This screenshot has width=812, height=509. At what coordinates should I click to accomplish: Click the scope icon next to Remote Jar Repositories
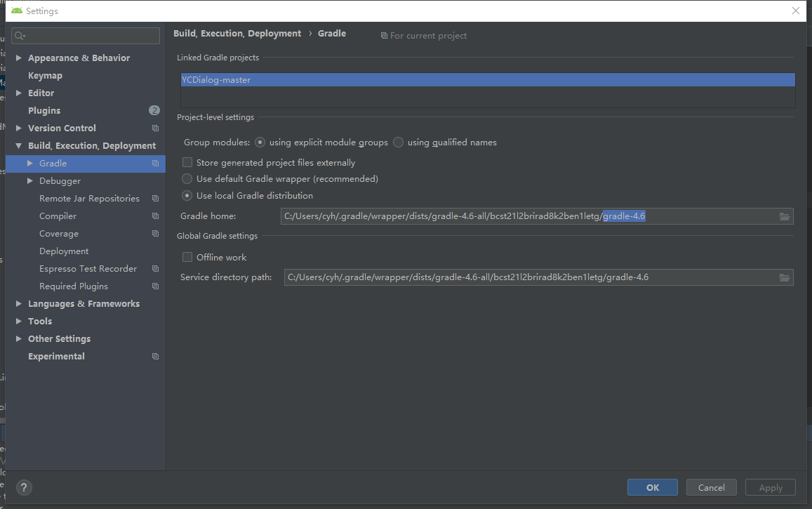[x=154, y=198]
